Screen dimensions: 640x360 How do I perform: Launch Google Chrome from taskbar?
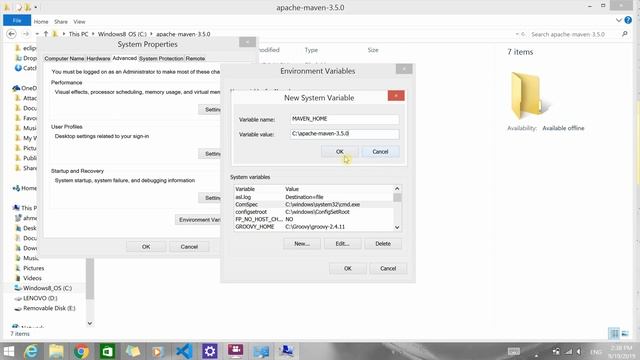tap(81, 351)
